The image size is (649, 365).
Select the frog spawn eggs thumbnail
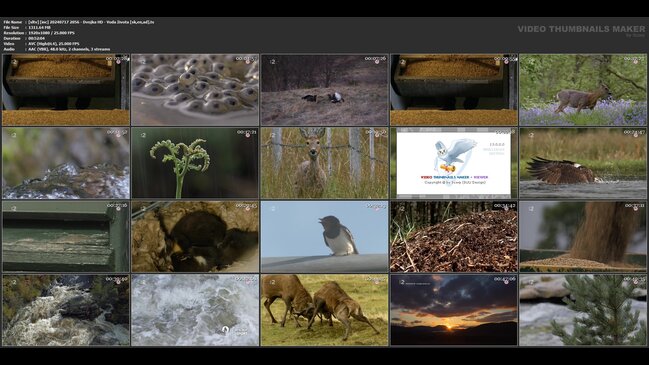click(195, 90)
